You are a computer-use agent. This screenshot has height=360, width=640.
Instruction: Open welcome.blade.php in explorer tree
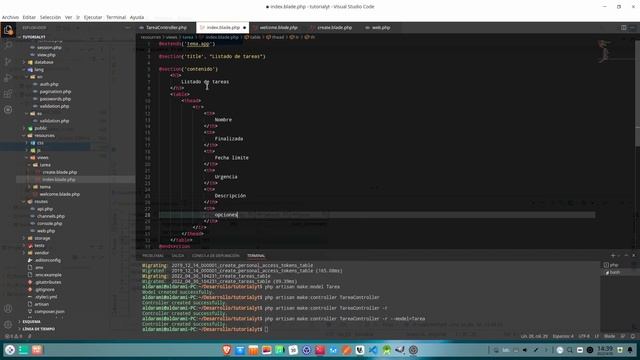(60, 194)
